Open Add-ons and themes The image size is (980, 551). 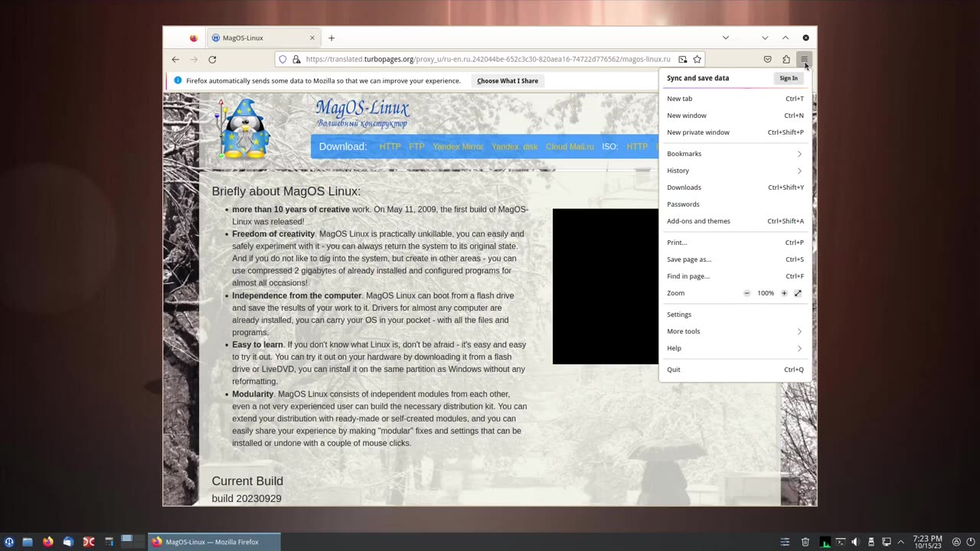click(734, 221)
